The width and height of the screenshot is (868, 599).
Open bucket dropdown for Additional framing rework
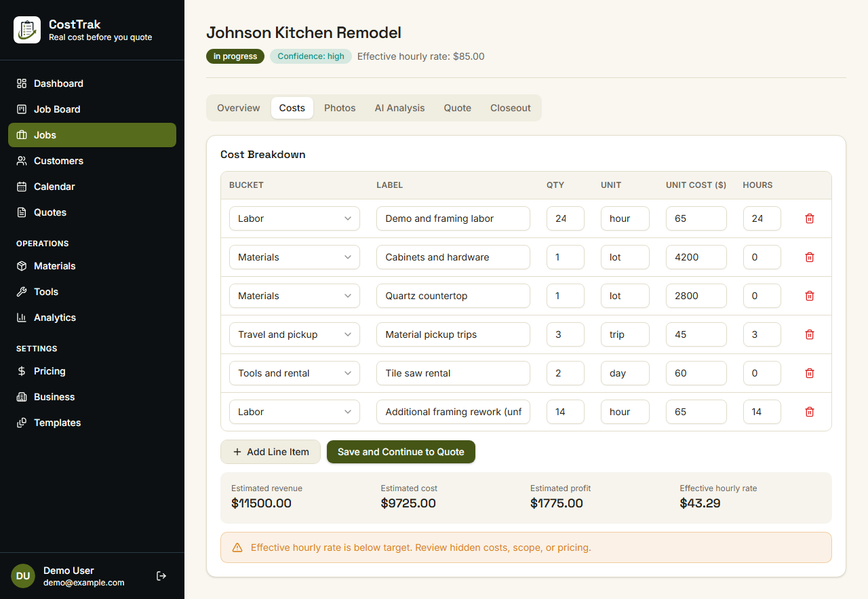[294, 412]
